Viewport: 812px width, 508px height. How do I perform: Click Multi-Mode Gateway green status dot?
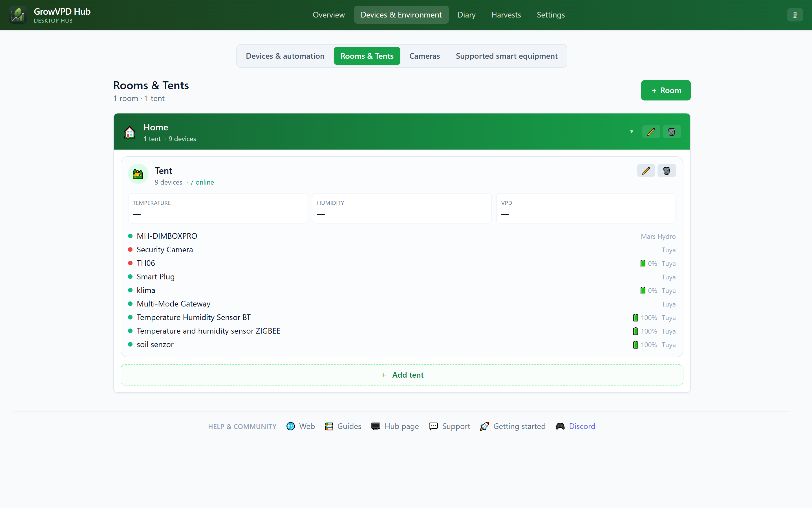pos(130,304)
